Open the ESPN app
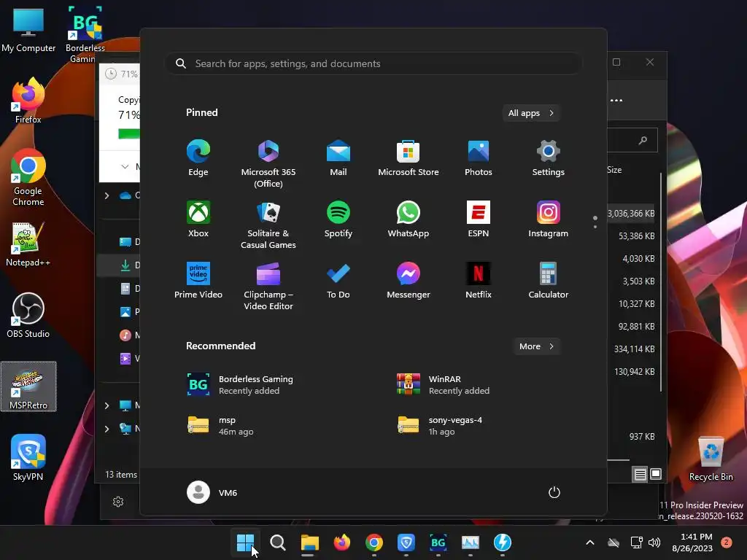 tap(479, 219)
